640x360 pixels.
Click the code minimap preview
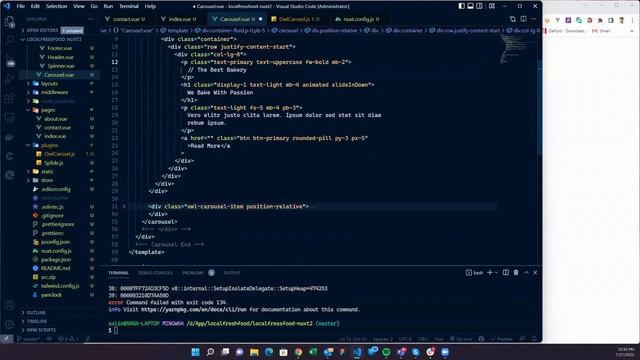(x=512, y=49)
